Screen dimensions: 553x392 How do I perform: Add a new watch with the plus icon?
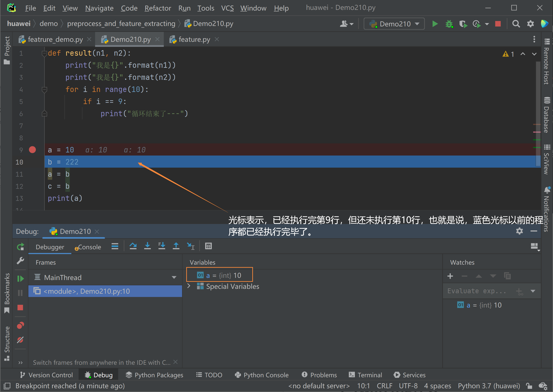[450, 276]
